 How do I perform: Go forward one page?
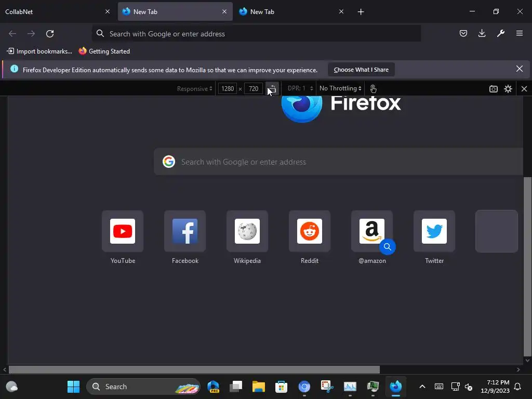coord(31,34)
